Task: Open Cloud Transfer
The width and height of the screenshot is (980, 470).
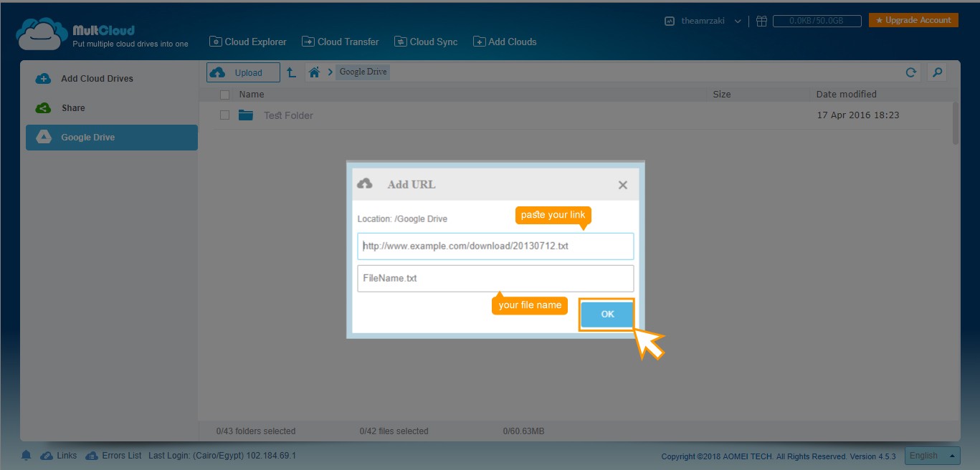Action: tap(341, 42)
